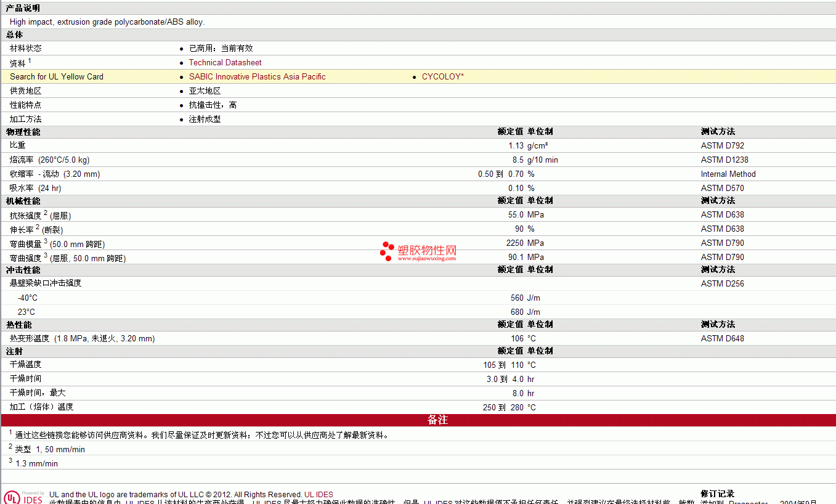The height and width of the screenshot is (504, 836).
Task: Select the 90.1 flexural strength value
Action: 516,257
